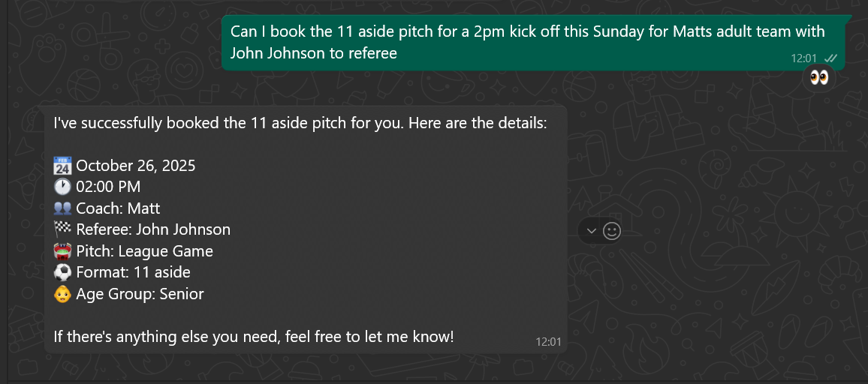Click the checkered flag emoji before Referee

click(62, 229)
